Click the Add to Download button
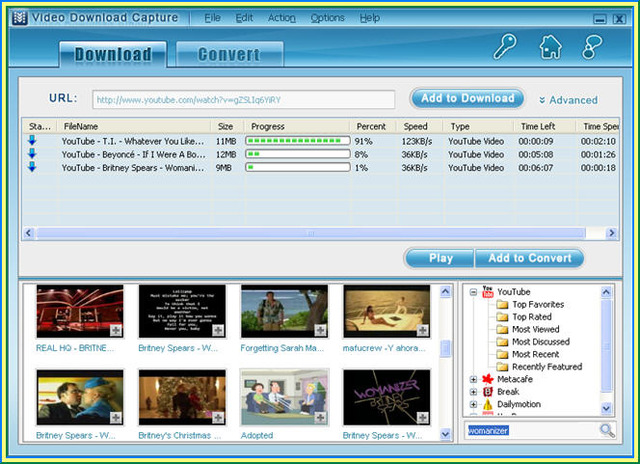Viewport: 640px width, 464px height. point(467,98)
